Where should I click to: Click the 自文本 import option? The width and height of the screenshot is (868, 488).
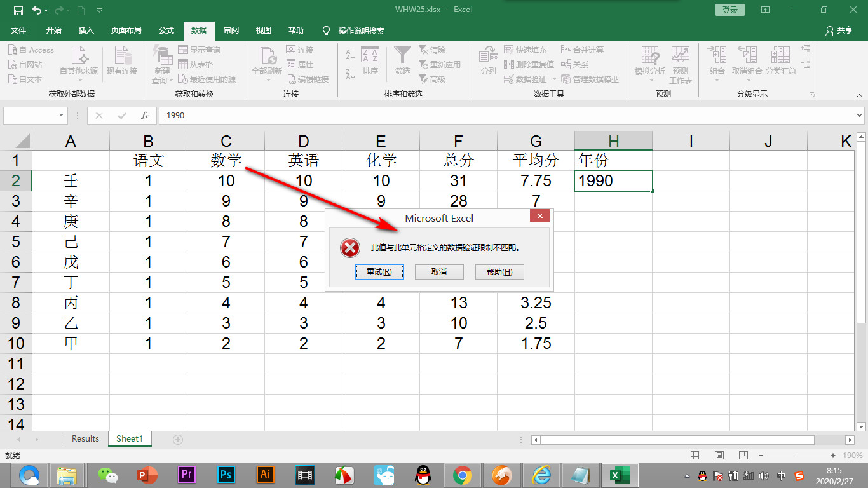(x=25, y=79)
